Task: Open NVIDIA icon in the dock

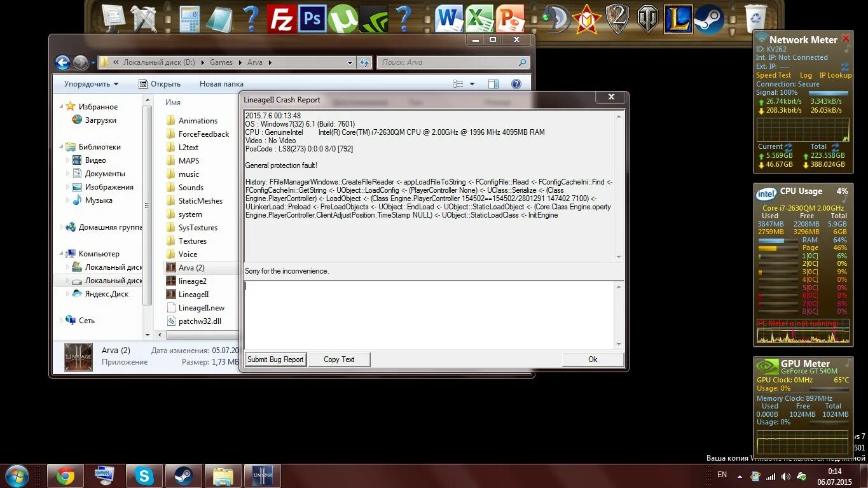Action: pos(374,18)
